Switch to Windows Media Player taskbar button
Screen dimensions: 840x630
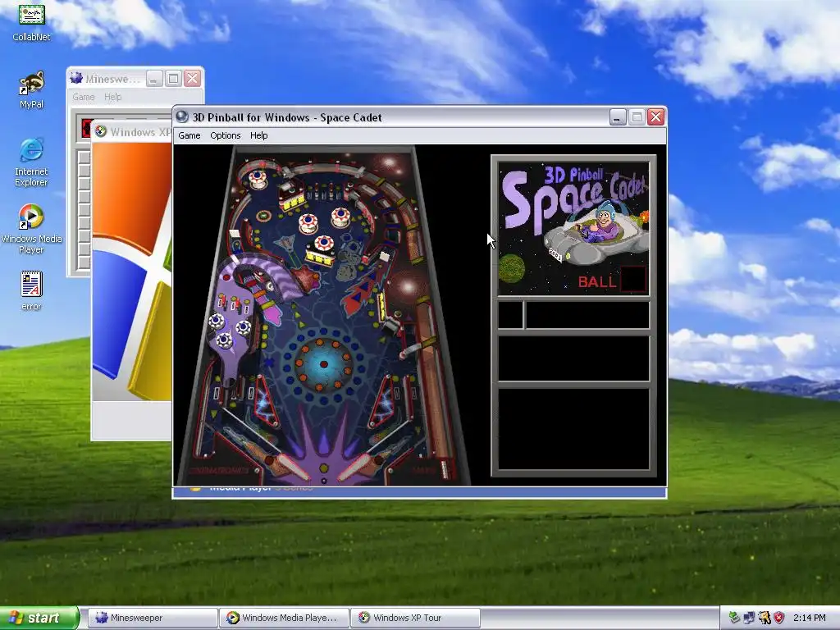tap(284, 618)
